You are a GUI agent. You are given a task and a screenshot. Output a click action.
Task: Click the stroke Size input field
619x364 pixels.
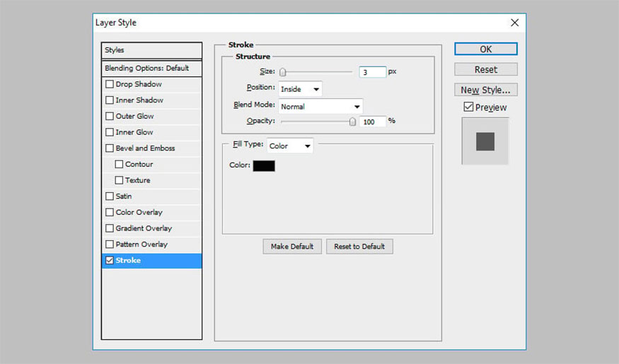(x=372, y=72)
